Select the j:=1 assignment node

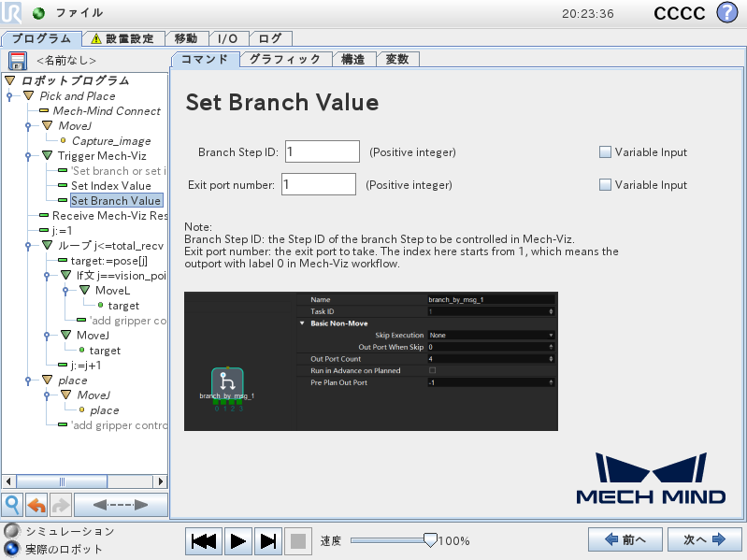coord(62,231)
